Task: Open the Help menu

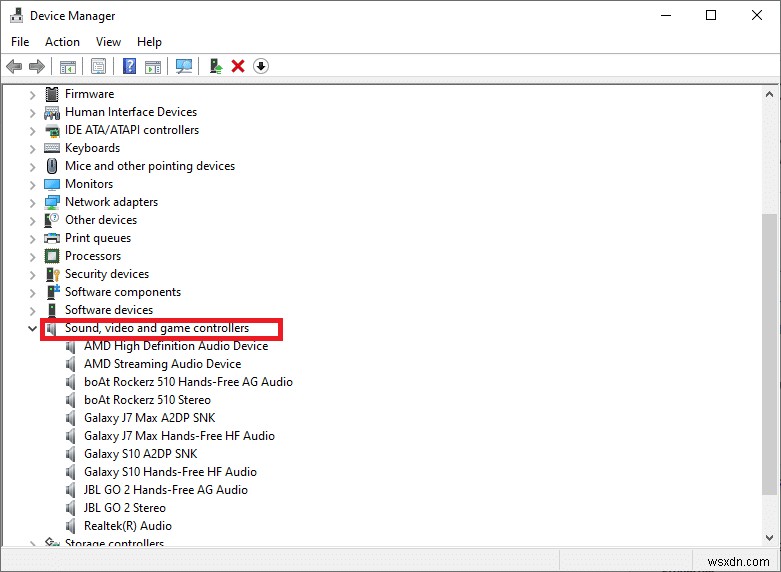Action: [149, 42]
